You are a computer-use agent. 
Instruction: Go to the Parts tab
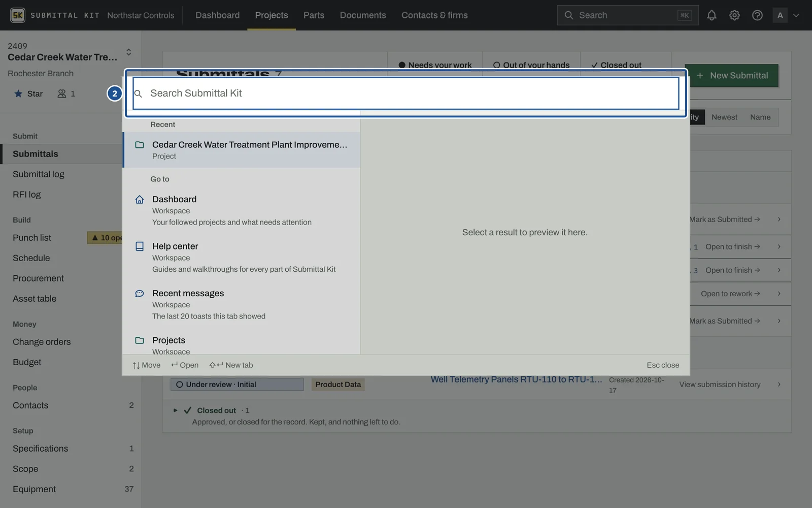coord(314,15)
